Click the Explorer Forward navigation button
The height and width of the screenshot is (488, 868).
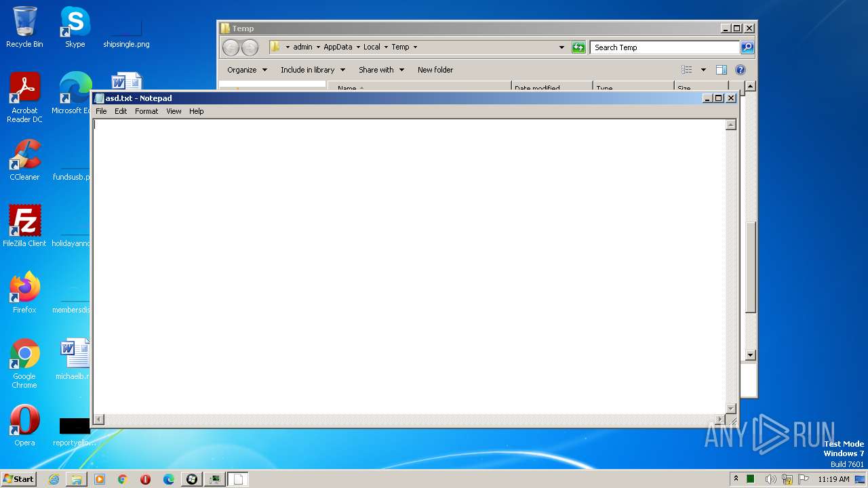coord(250,47)
